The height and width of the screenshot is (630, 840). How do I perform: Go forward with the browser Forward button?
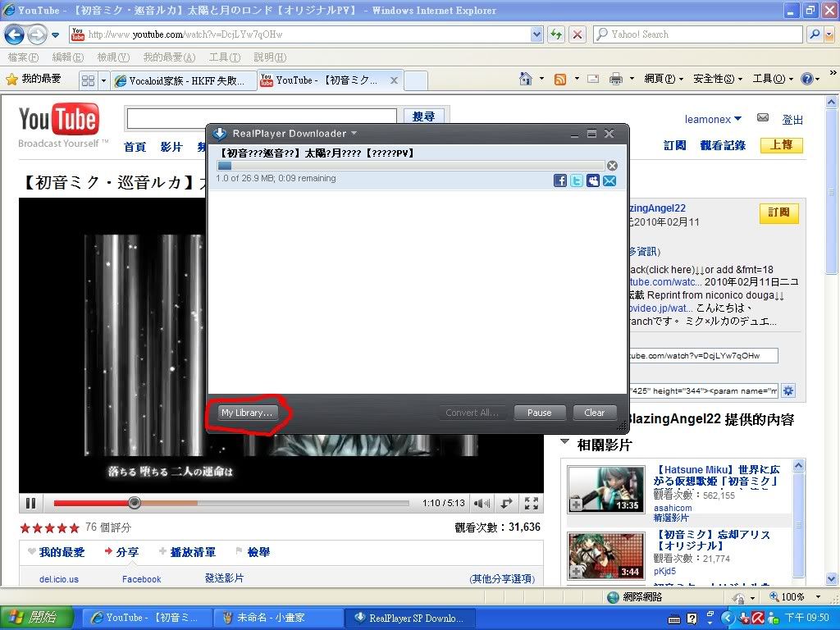click(36, 34)
